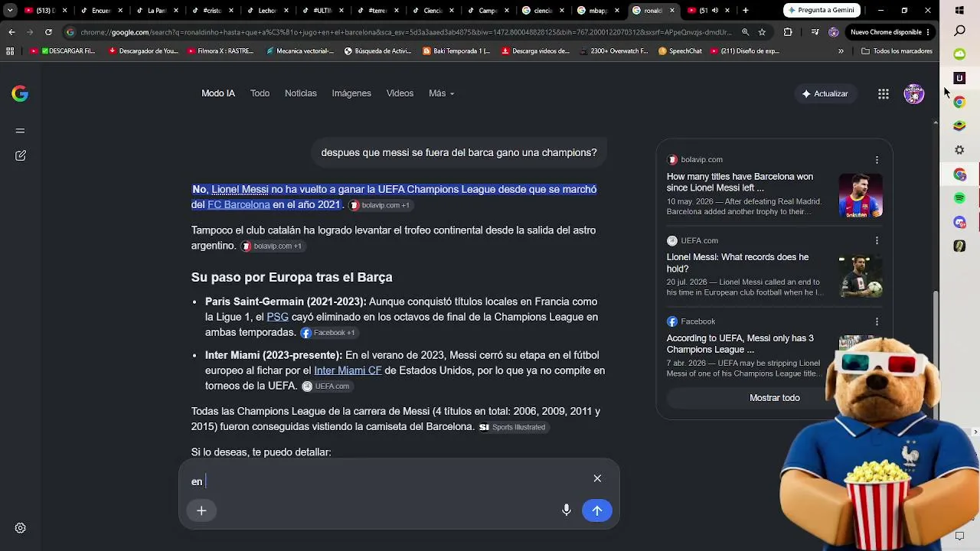Send the message with the arrow button

tap(597, 510)
